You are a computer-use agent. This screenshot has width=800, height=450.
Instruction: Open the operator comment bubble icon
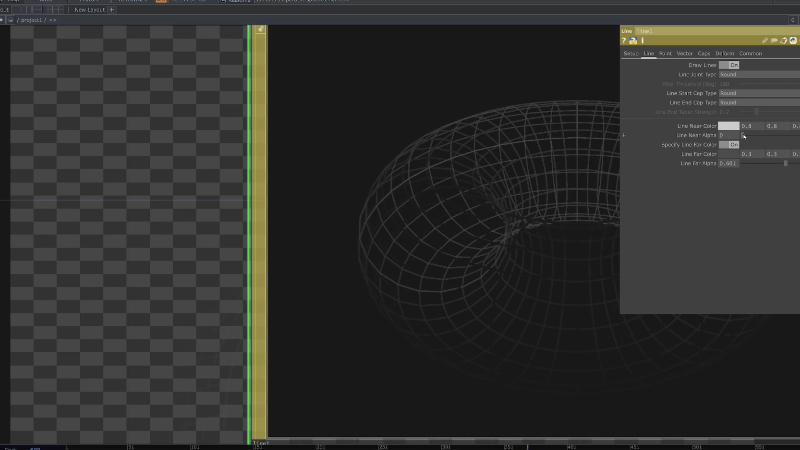(x=774, y=41)
